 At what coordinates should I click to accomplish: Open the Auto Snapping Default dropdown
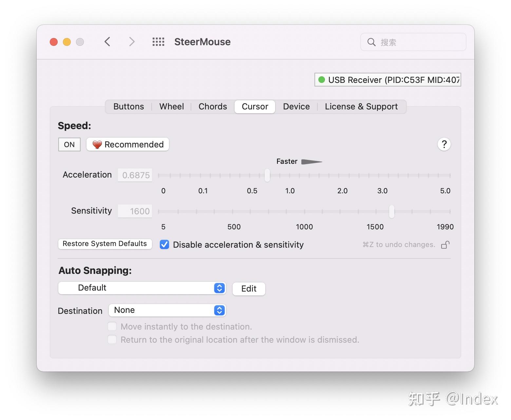(142, 288)
